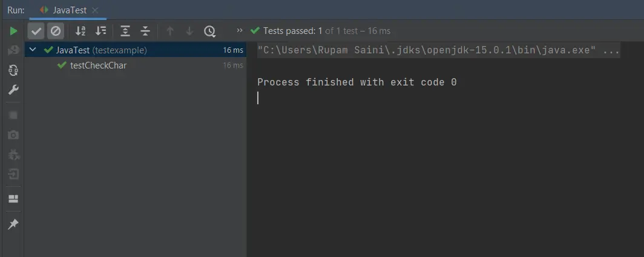Select JavaTest (testexample) root row
This screenshot has width=644, height=257.
(136, 50)
